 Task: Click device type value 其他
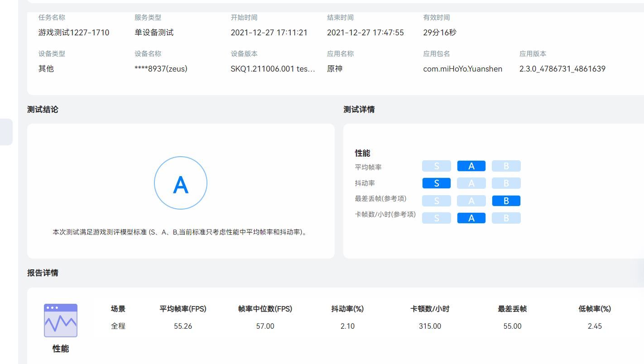pyautogui.click(x=46, y=69)
